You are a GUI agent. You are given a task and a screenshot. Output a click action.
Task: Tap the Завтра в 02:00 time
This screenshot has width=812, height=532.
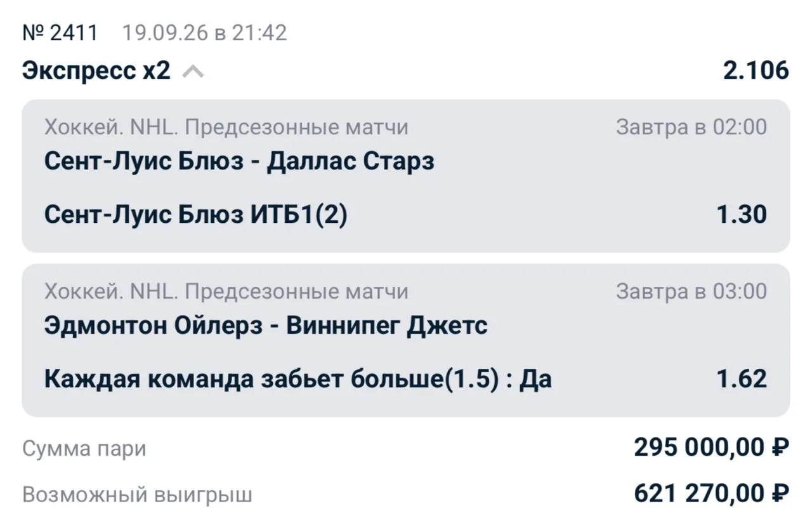(x=691, y=127)
